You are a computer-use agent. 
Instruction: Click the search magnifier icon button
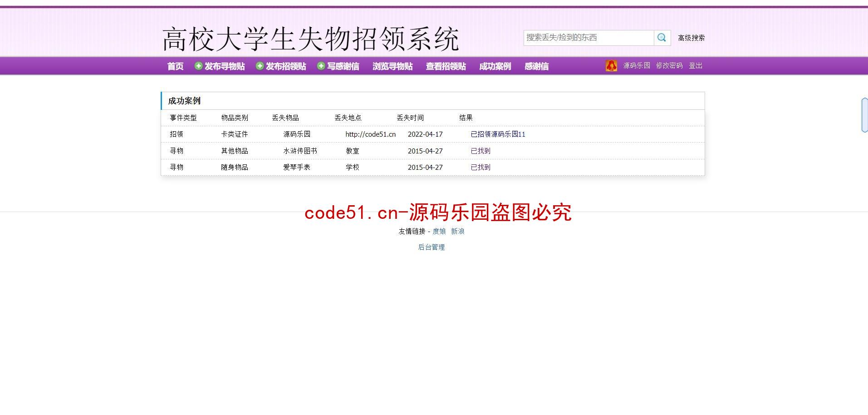pos(662,38)
